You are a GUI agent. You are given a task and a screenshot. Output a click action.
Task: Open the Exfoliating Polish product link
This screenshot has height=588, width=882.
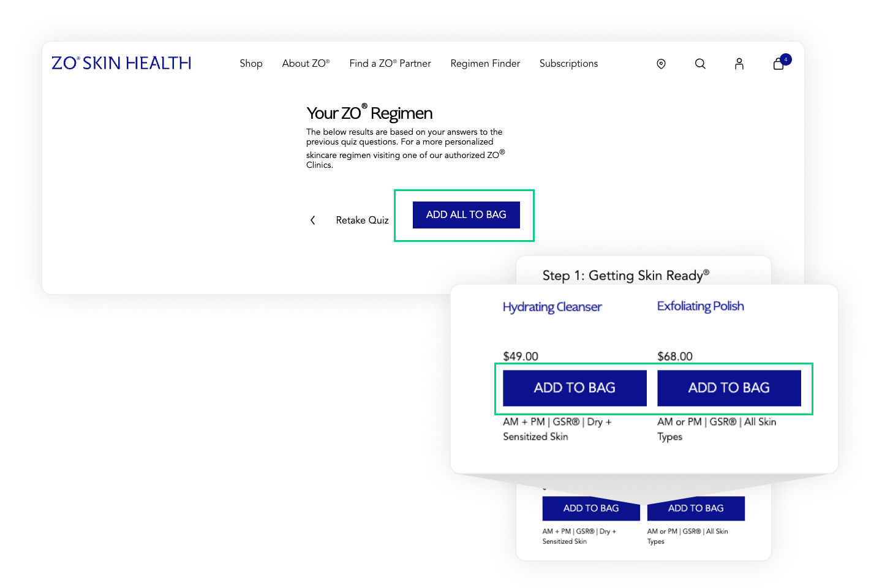pos(701,306)
